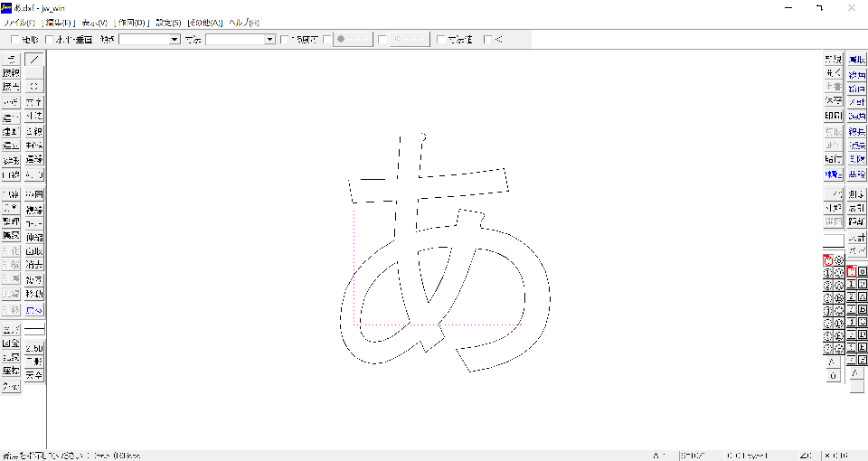The height and width of the screenshot is (461, 868).
Task: Click the 印刷 print button
Action: point(833,116)
